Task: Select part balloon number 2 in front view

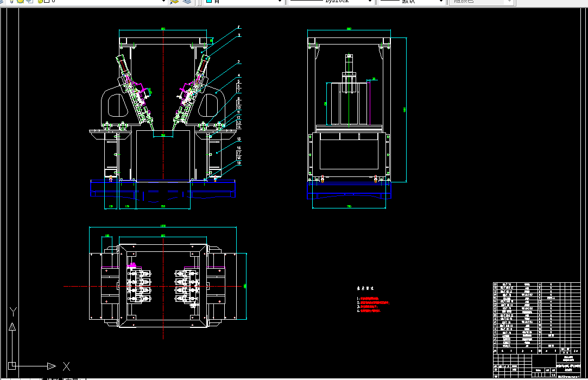Action: pos(239,35)
